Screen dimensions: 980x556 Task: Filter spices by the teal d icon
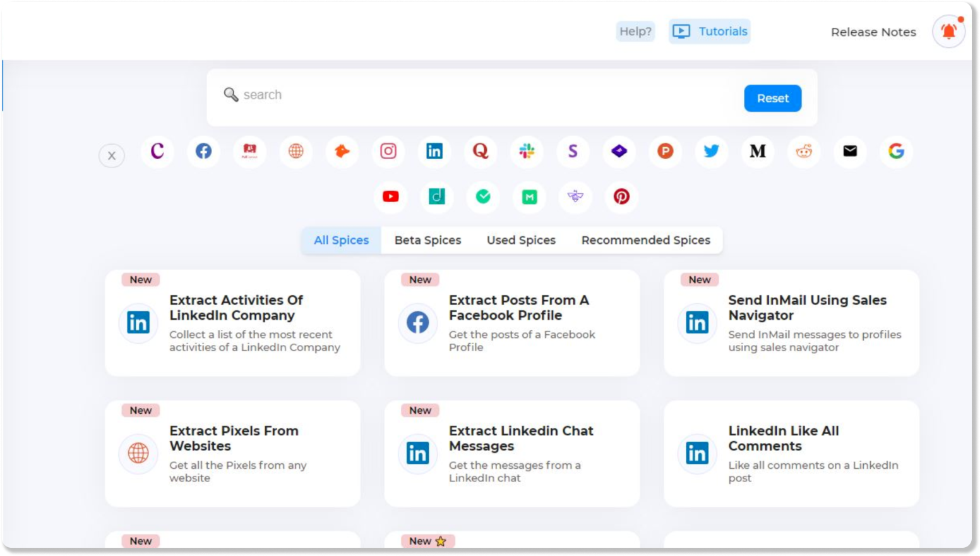[437, 196]
